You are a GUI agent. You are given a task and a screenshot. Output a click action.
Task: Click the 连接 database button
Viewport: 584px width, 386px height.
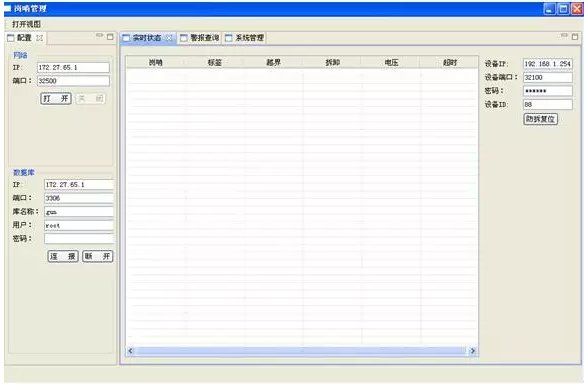[63, 256]
